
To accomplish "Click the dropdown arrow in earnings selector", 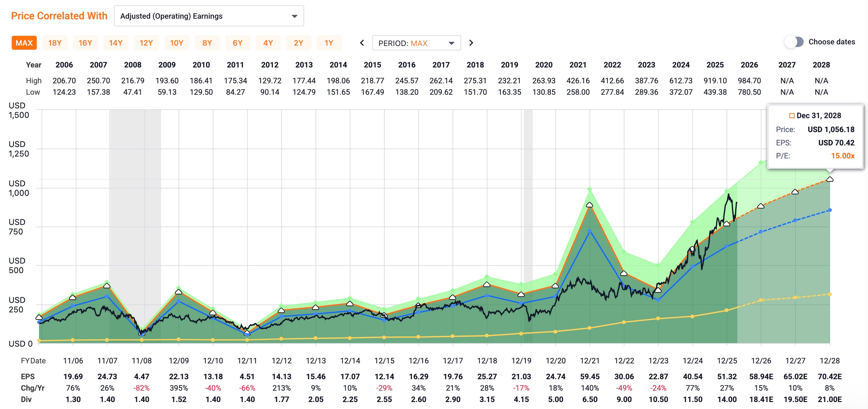I will (294, 16).
